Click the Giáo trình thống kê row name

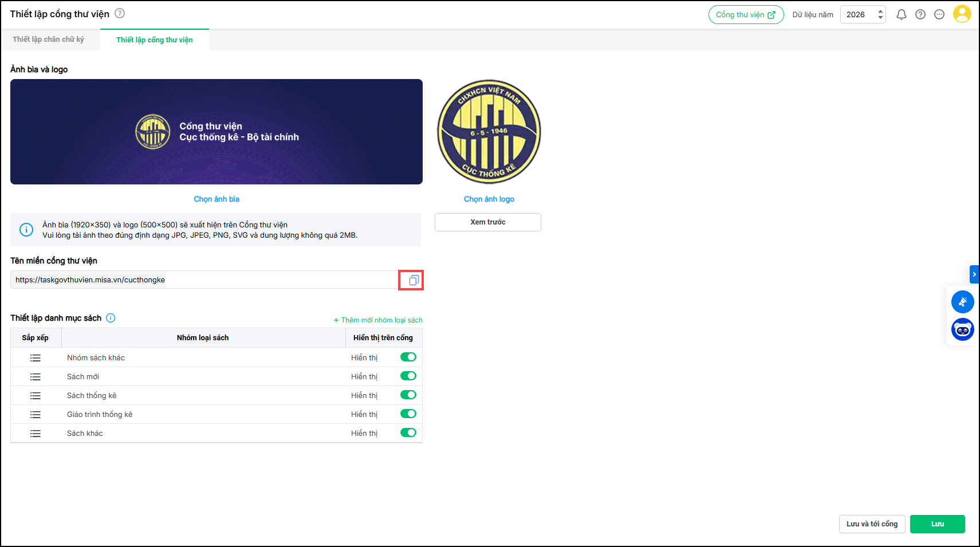pos(100,415)
